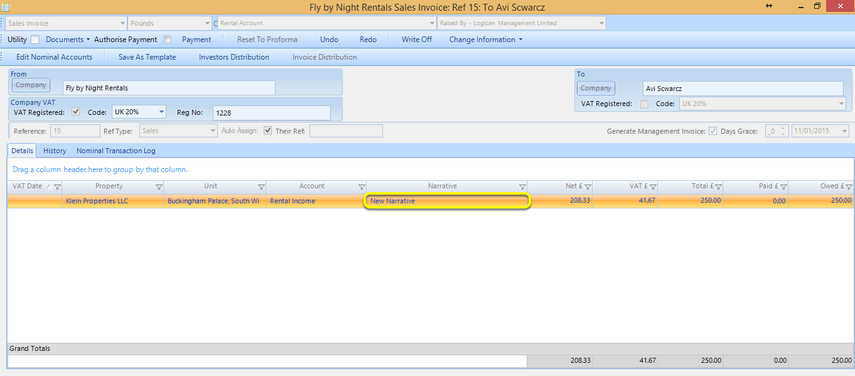This screenshot has height=376, width=855.
Task: Click the Fly by Night Rentals field
Action: (168, 88)
